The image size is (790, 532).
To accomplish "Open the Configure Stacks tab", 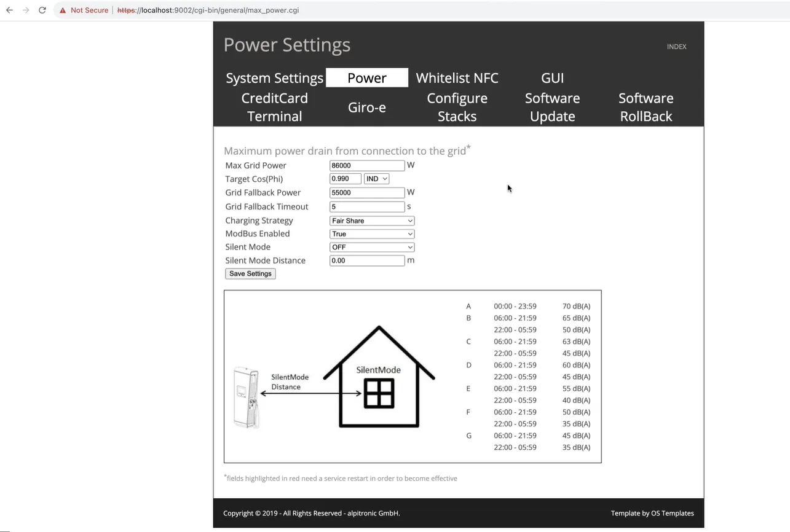I will click(x=457, y=107).
